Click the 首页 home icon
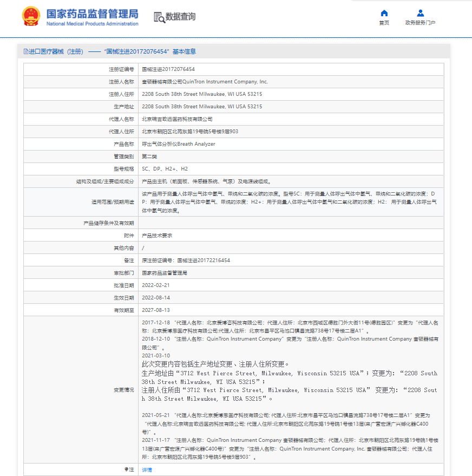472x476 pixels. 384,13
